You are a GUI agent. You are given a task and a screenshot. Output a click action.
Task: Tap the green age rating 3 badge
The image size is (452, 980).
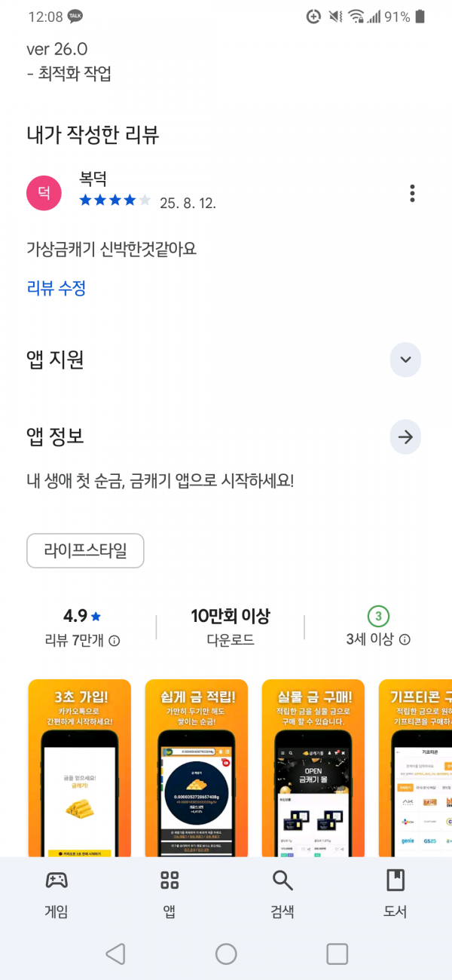tap(378, 616)
